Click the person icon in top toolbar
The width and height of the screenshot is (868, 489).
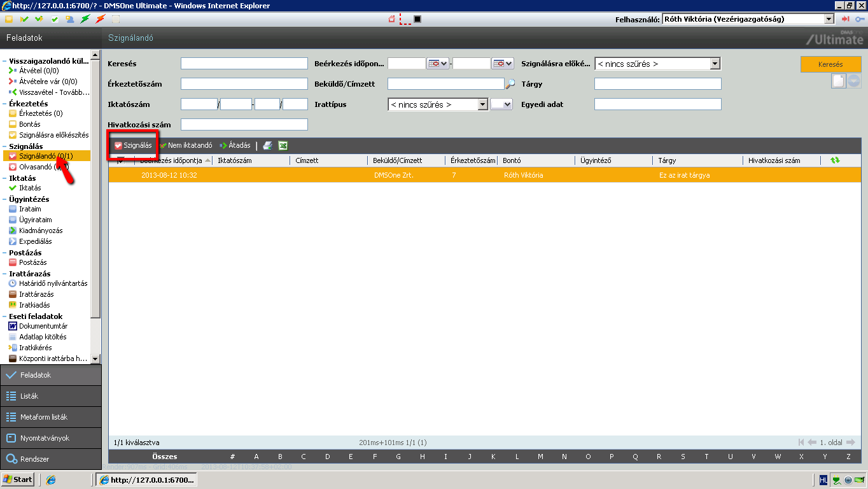pyautogui.click(x=69, y=19)
